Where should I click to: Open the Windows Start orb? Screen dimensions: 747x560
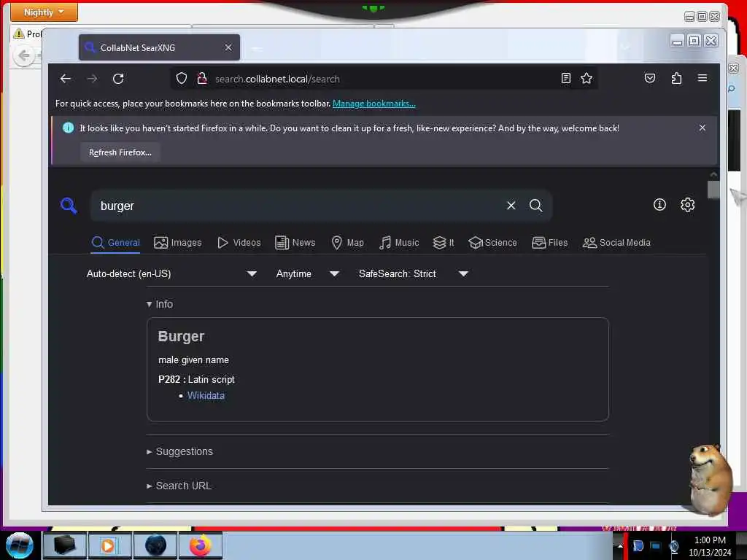(x=20, y=545)
